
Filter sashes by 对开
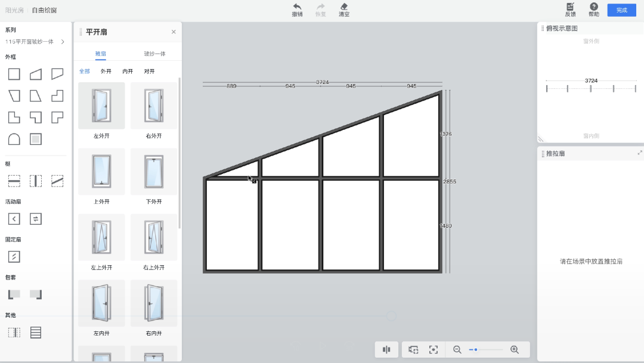coord(150,71)
